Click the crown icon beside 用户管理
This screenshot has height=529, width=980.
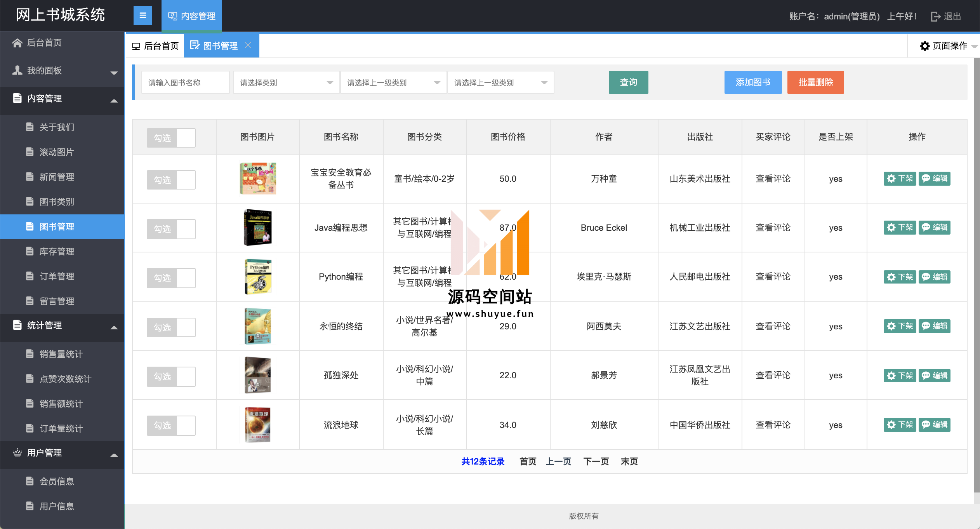point(17,453)
